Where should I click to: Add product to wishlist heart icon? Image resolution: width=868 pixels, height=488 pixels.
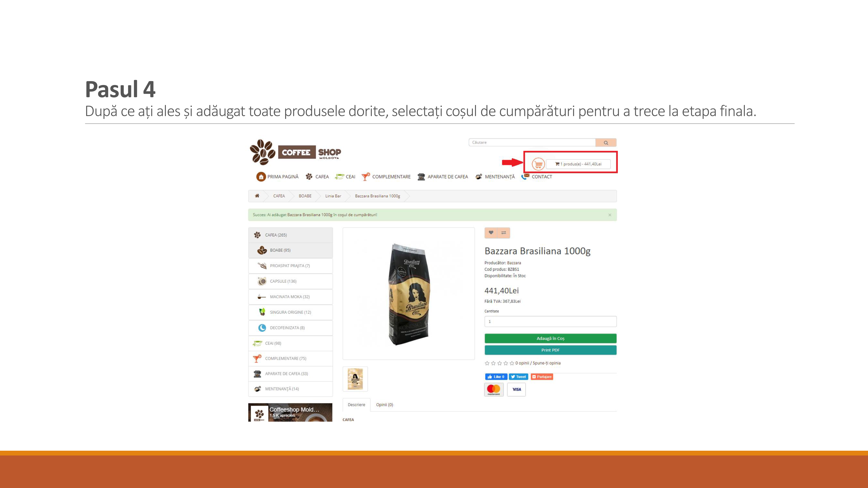tap(491, 233)
